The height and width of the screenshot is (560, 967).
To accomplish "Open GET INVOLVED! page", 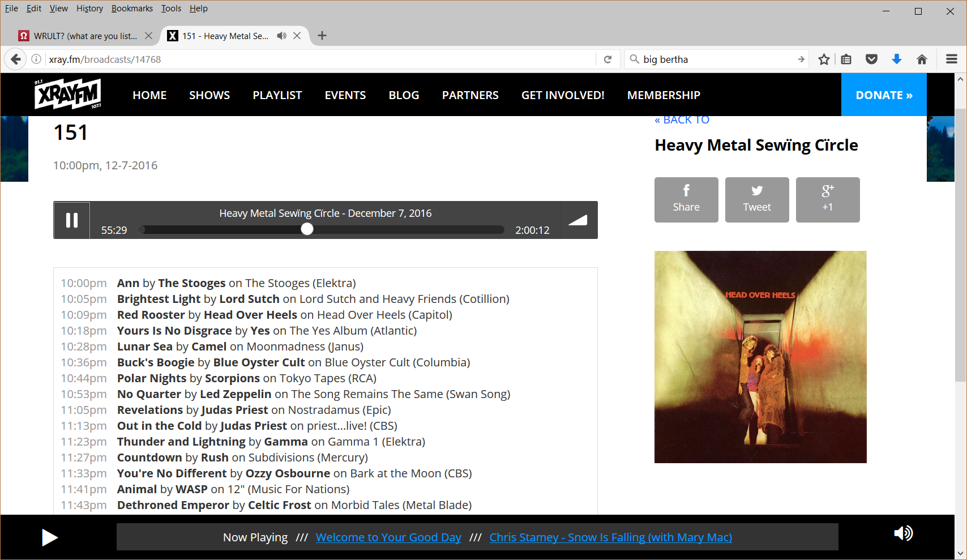I will coord(563,95).
